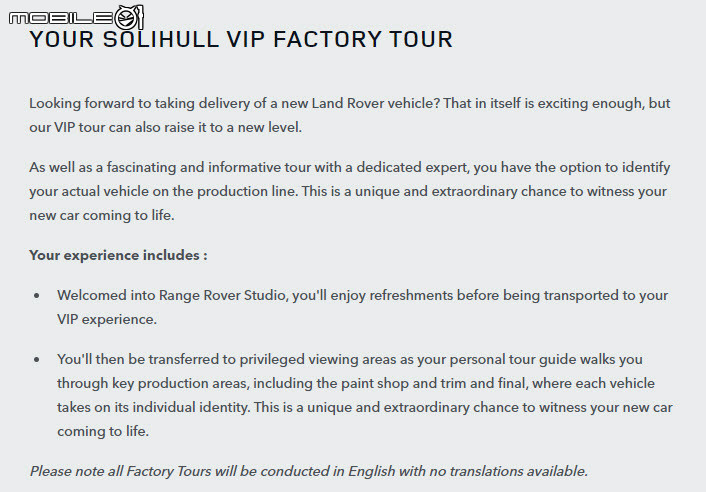706x492 pixels.
Task: Click the words 'FACTORY TOUR' in the heading
Action: tap(363, 39)
